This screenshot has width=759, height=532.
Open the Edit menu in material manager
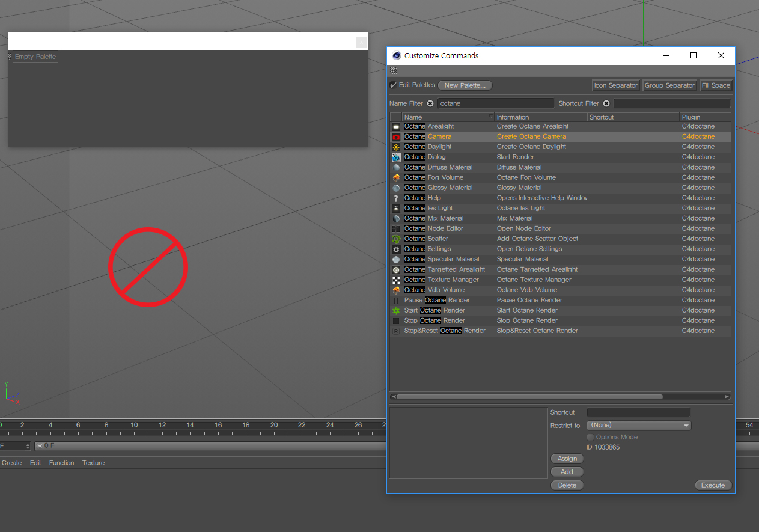[x=35, y=463]
